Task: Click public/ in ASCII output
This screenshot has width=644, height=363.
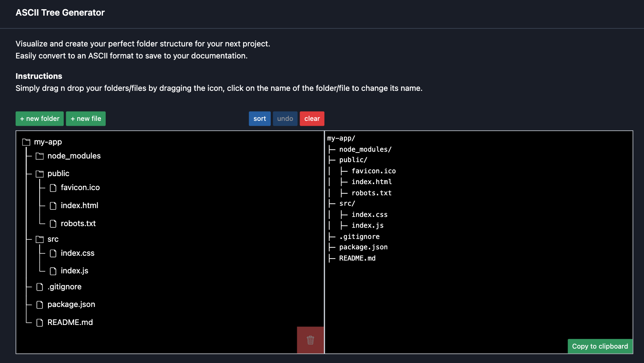Action: (x=353, y=160)
